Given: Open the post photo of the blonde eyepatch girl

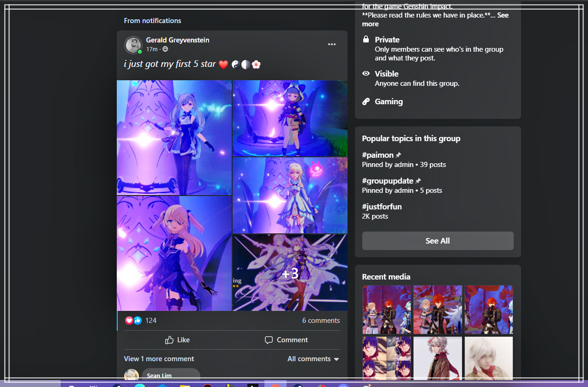Looking at the screenshot, I should coord(174,253).
